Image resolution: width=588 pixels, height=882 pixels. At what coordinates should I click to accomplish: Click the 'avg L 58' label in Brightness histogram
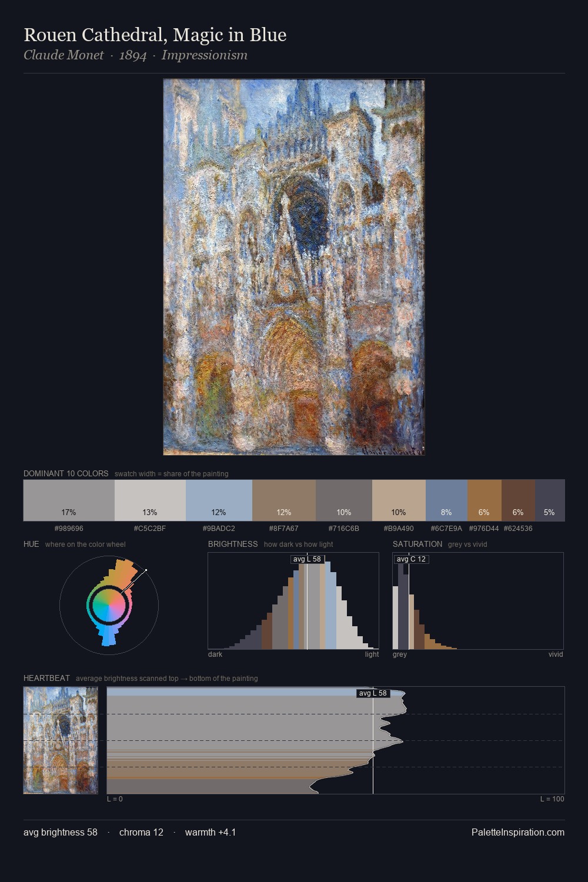point(308,559)
